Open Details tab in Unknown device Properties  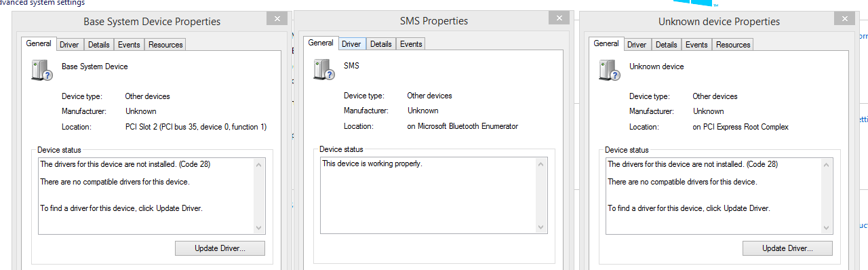coord(666,45)
